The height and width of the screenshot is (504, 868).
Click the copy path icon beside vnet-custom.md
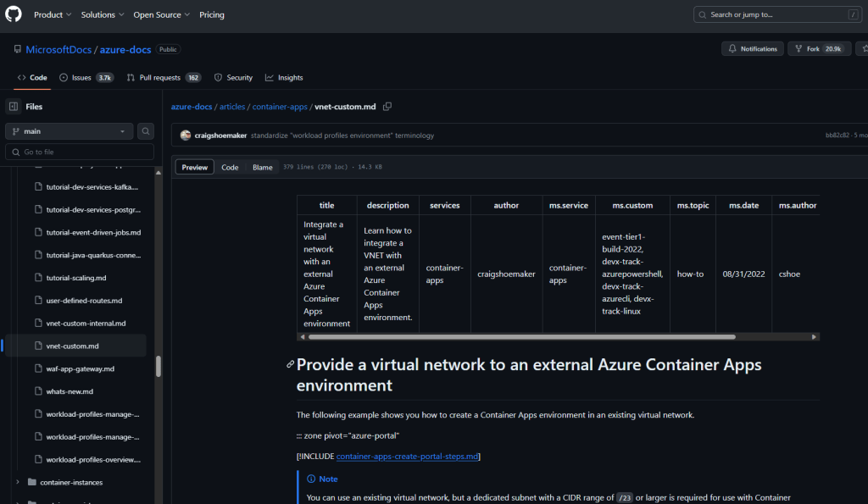(x=387, y=107)
